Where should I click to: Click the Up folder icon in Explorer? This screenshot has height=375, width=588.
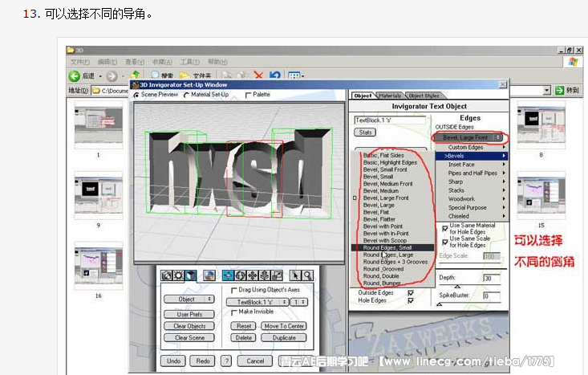[x=136, y=75]
